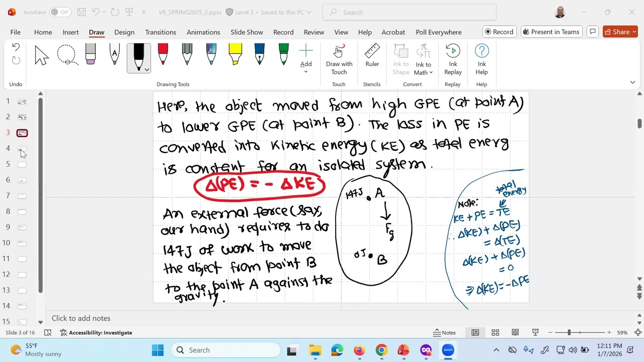The width and height of the screenshot is (644, 362).
Task: Select the black pen
Action: click(x=138, y=55)
